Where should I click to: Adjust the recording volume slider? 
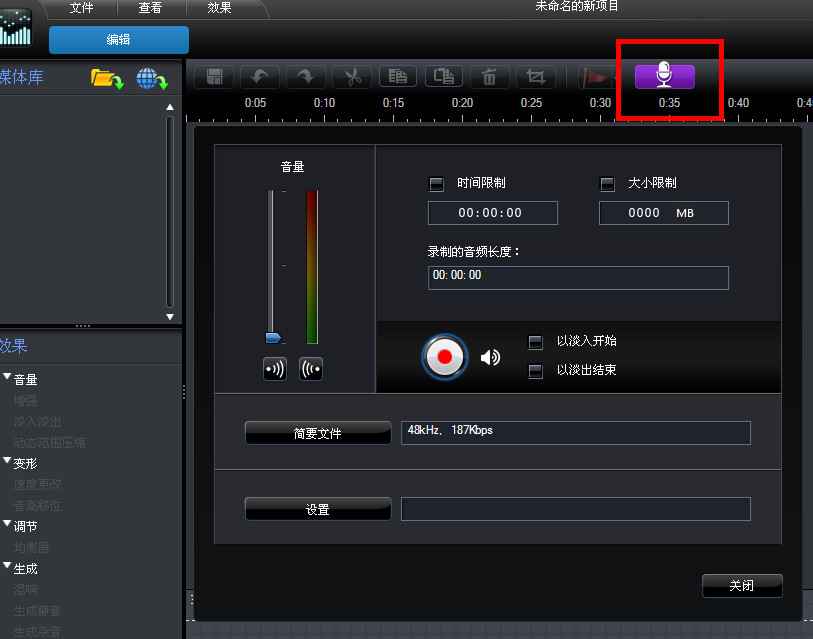click(x=272, y=338)
